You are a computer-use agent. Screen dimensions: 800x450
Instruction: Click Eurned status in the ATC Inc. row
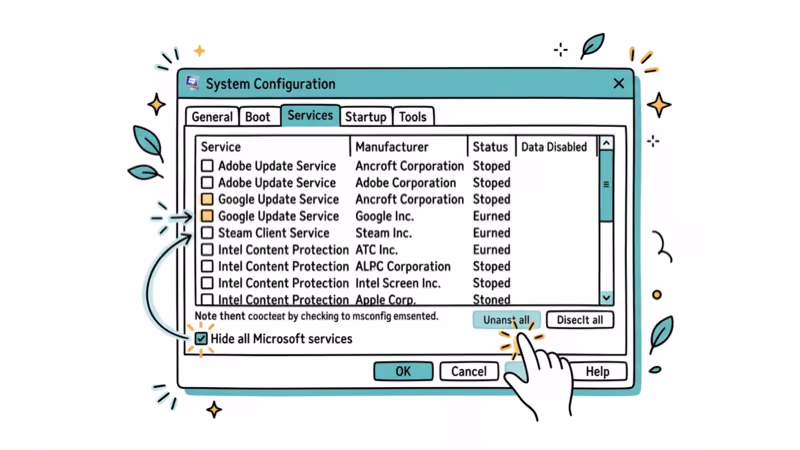491,250
